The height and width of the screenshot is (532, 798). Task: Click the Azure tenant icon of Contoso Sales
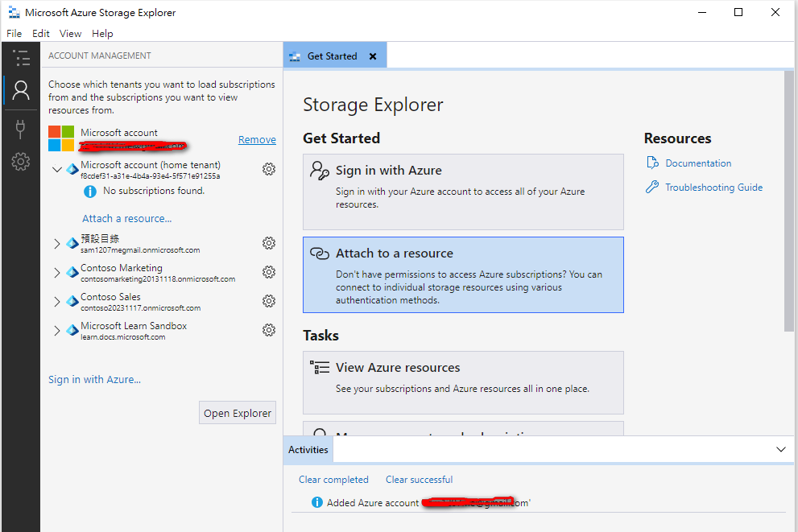coord(72,302)
